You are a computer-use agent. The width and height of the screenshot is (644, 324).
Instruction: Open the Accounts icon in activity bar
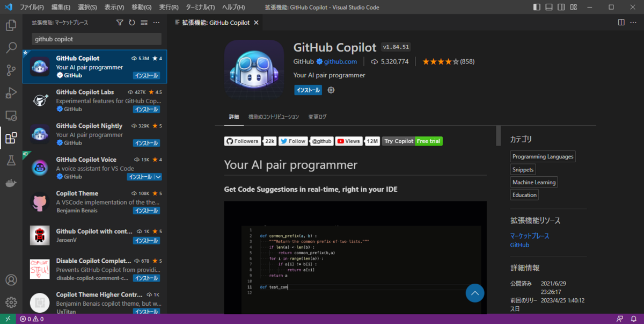[11, 280]
